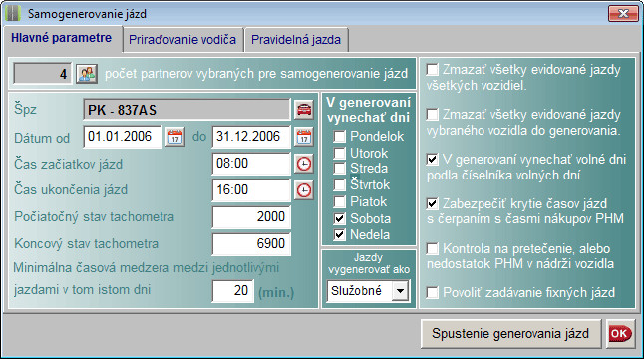The width and height of the screenshot is (644, 359).
Task: Toggle Štvrtok checkbox
Action: [339, 184]
